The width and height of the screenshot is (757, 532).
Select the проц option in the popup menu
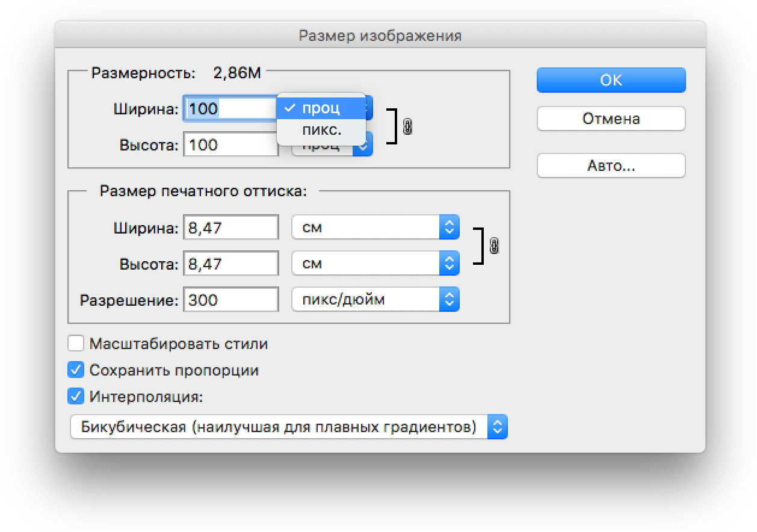pyautogui.click(x=321, y=108)
